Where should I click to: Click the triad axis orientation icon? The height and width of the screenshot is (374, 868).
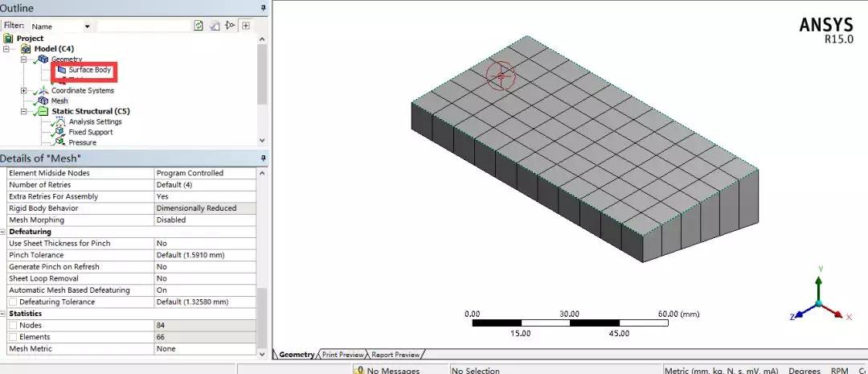818,302
